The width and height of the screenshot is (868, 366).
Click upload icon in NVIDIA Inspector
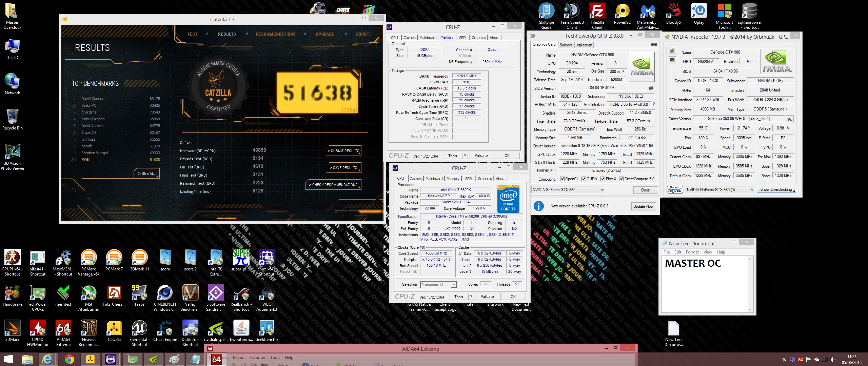672,51
